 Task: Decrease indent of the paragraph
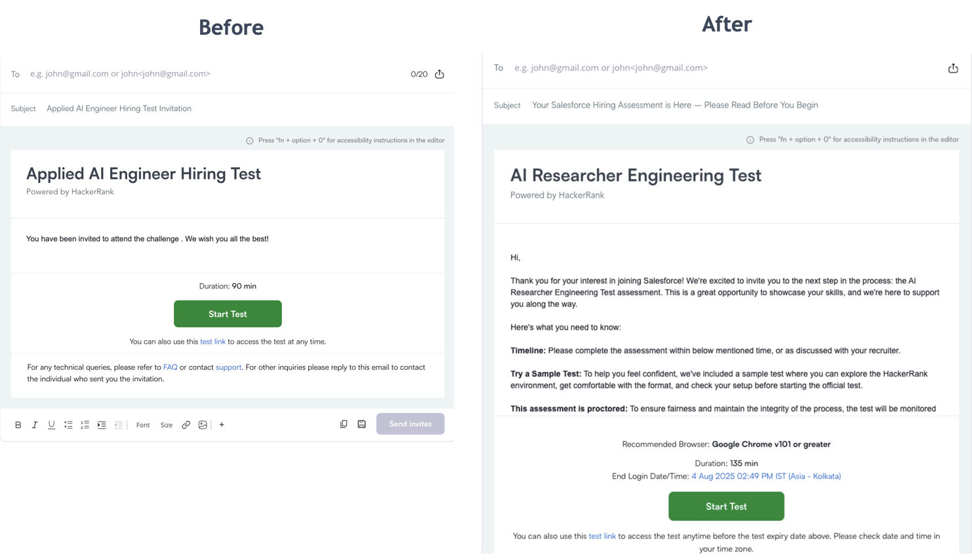[x=118, y=425]
